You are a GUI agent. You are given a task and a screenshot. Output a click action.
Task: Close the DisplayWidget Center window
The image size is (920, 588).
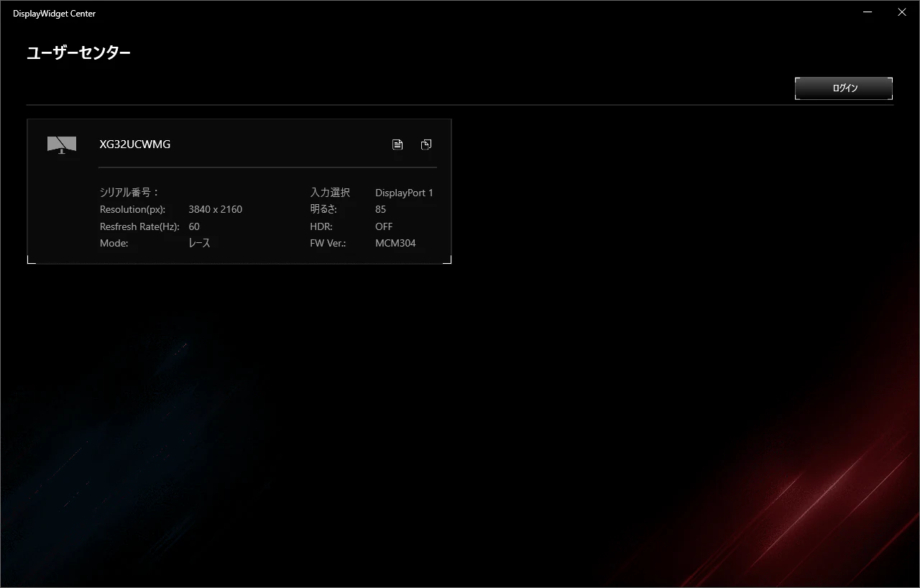coord(902,12)
